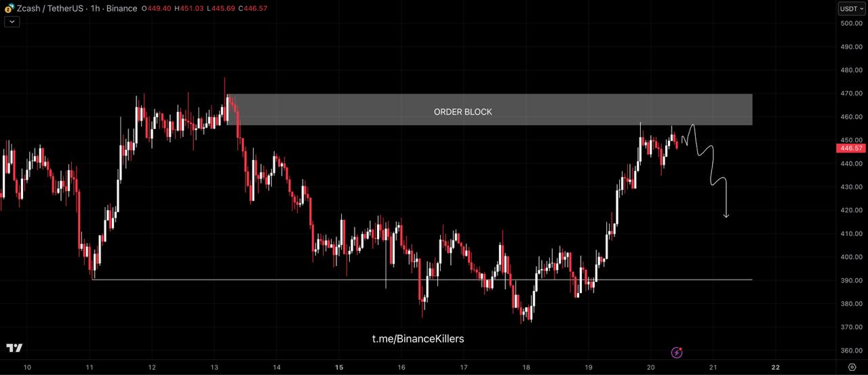The image size is (868, 375).
Task: Click the TradingView logo
Action: pos(14,348)
